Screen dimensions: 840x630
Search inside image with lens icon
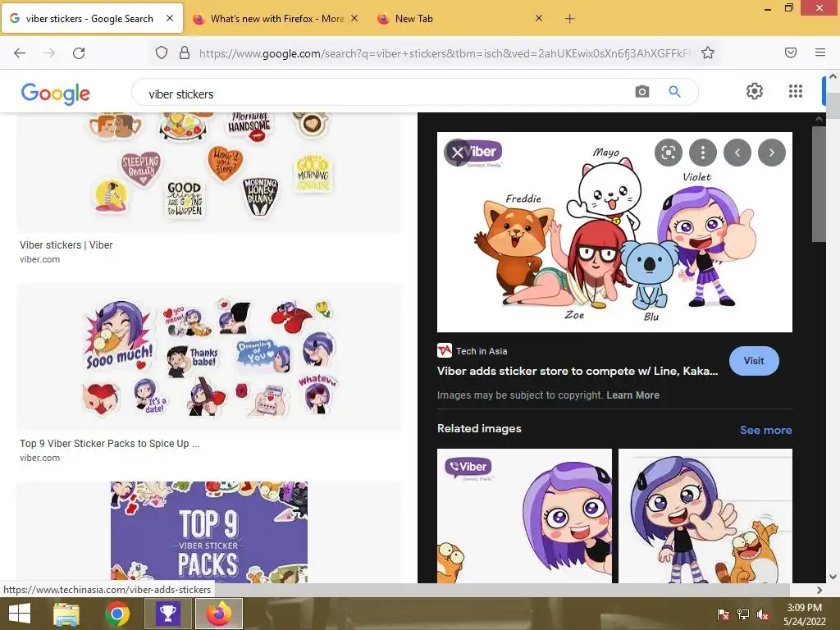click(668, 153)
